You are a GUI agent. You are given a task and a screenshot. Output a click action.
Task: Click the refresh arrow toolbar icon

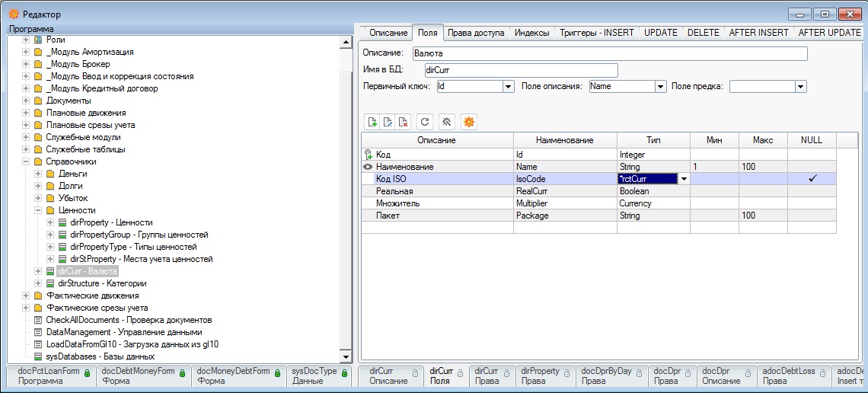click(426, 122)
